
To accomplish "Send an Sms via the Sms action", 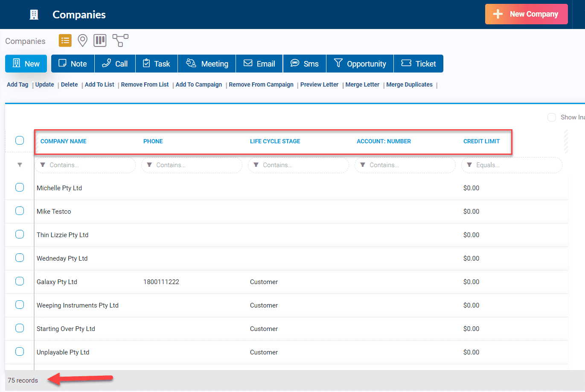I will [304, 63].
